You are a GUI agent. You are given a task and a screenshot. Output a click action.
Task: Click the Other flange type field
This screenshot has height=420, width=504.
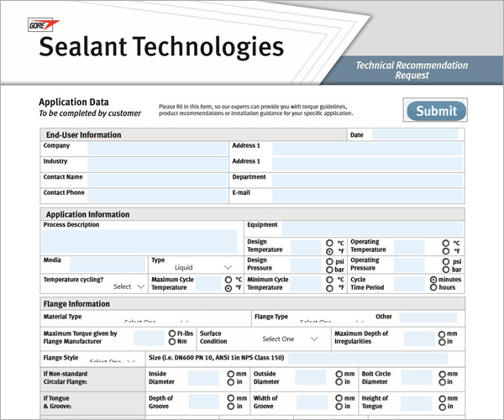428,318
